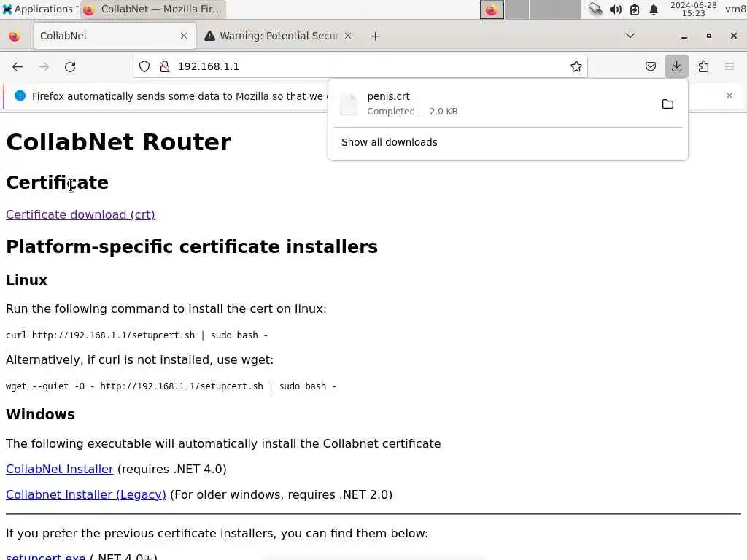Close the CollabNet tab
This screenshot has height=560, width=747.
pyautogui.click(x=183, y=36)
